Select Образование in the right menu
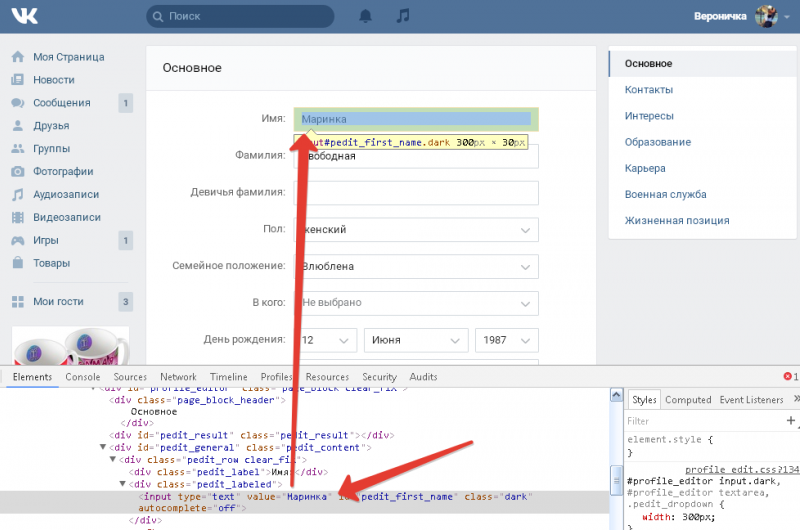Viewport: 800px width, 530px height. [x=658, y=142]
